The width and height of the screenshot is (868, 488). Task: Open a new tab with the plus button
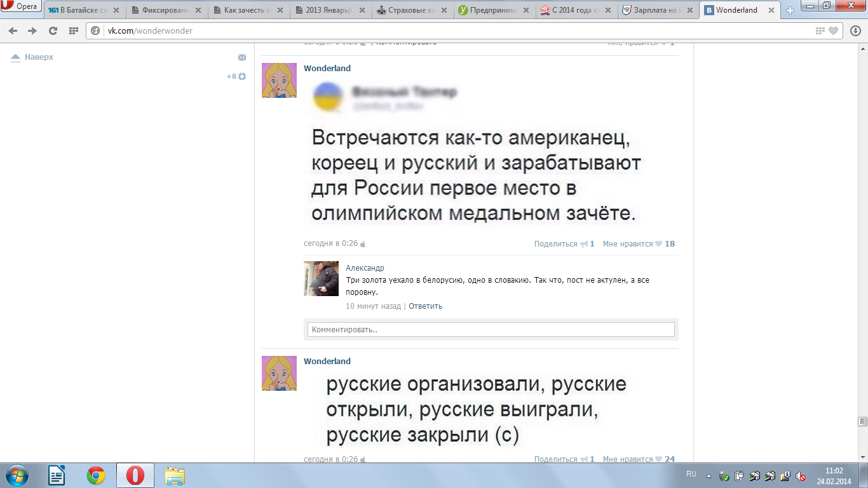tap(790, 11)
